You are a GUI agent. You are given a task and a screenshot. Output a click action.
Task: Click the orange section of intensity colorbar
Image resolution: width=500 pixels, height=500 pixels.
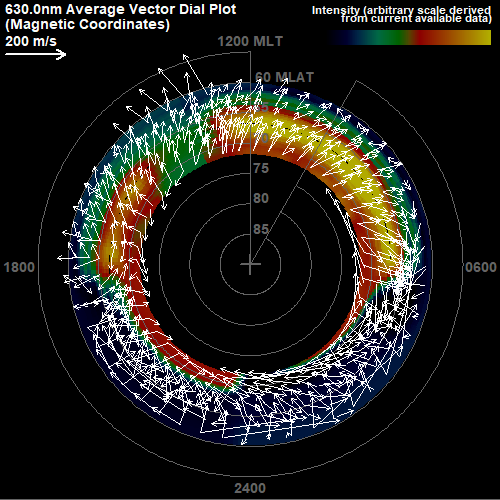[452, 37]
